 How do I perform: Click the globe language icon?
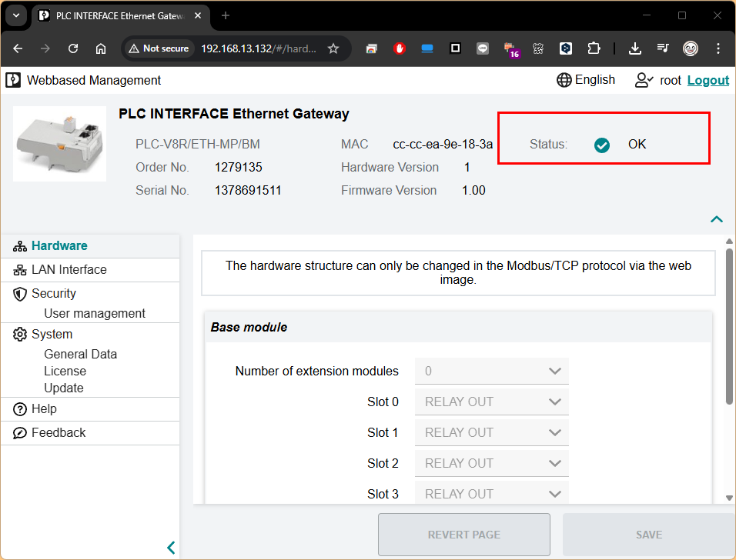pyautogui.click(x=564, y=80)
